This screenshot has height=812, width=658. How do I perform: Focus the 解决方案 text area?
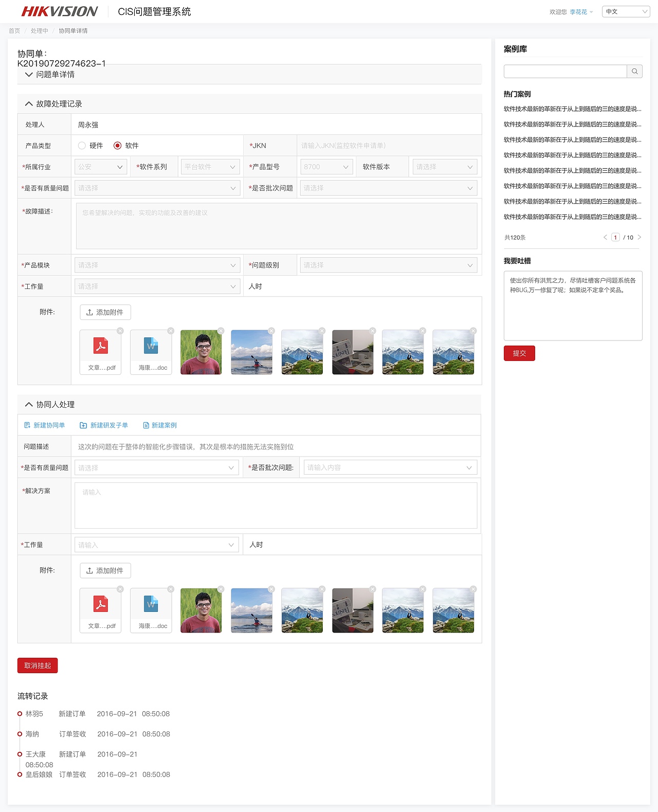[276, 506]
